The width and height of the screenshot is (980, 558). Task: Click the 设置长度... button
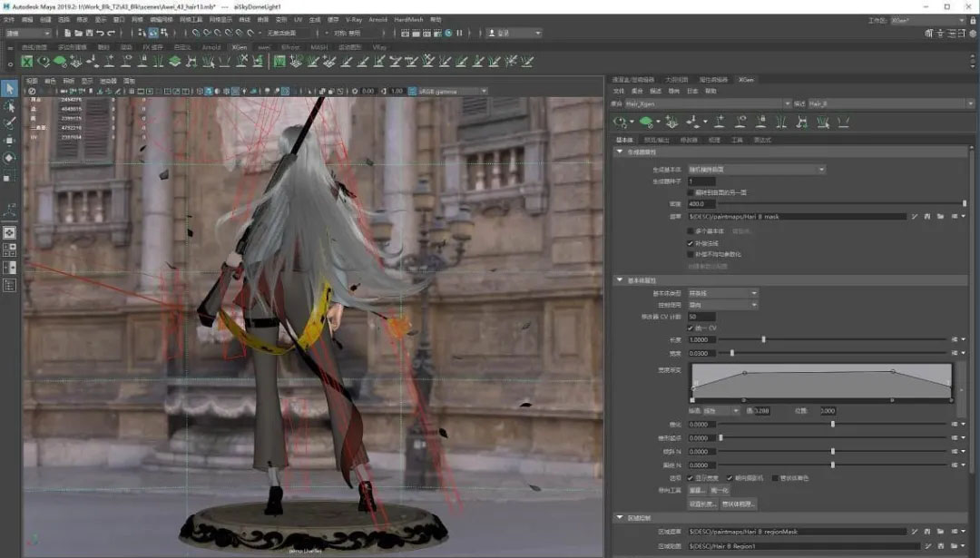pyautogui.click(x=702, y=504)
